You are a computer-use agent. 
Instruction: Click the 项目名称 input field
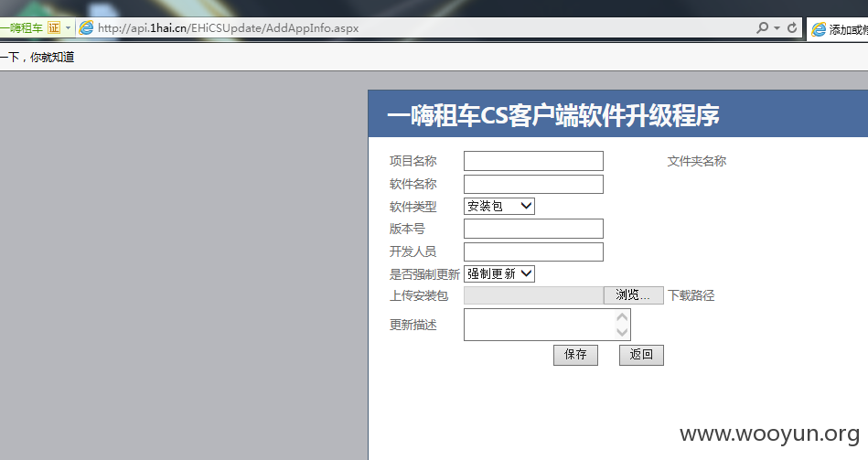[x=533, y=161]
